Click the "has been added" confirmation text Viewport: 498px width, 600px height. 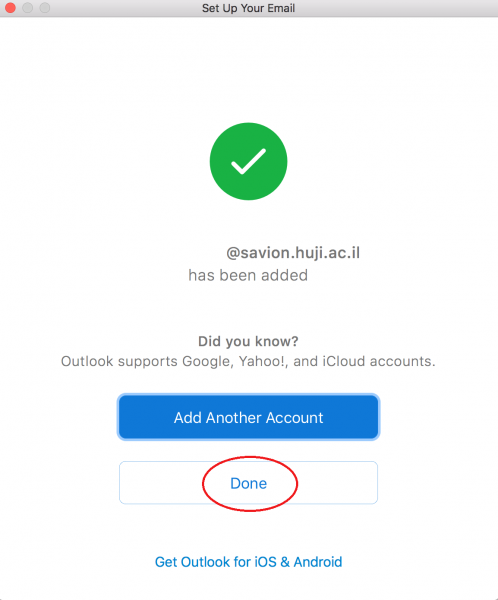248,276
